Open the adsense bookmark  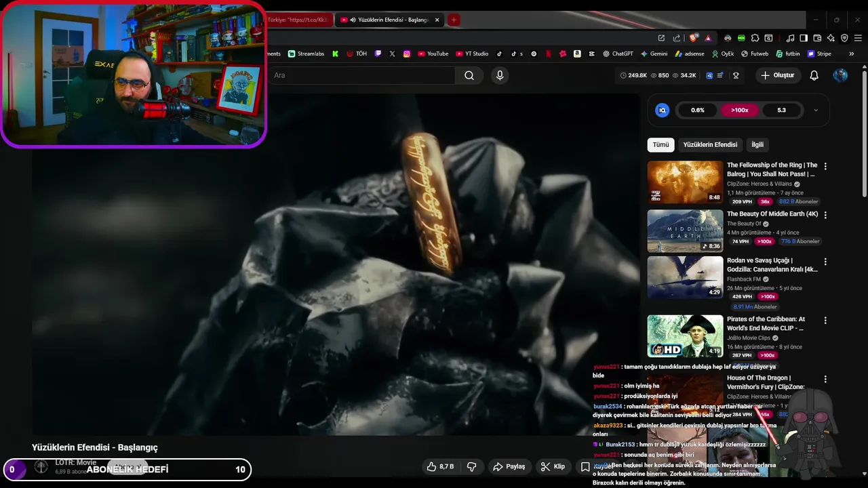pos(689,54)
